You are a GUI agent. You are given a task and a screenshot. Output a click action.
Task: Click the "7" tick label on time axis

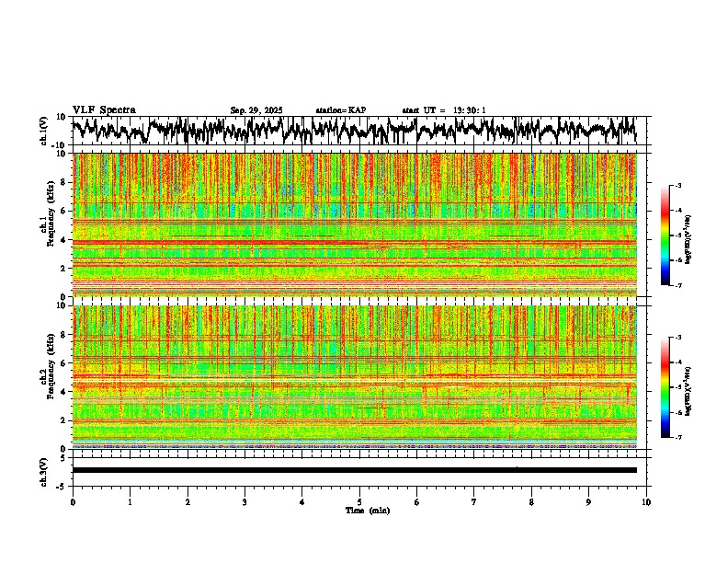474,502
